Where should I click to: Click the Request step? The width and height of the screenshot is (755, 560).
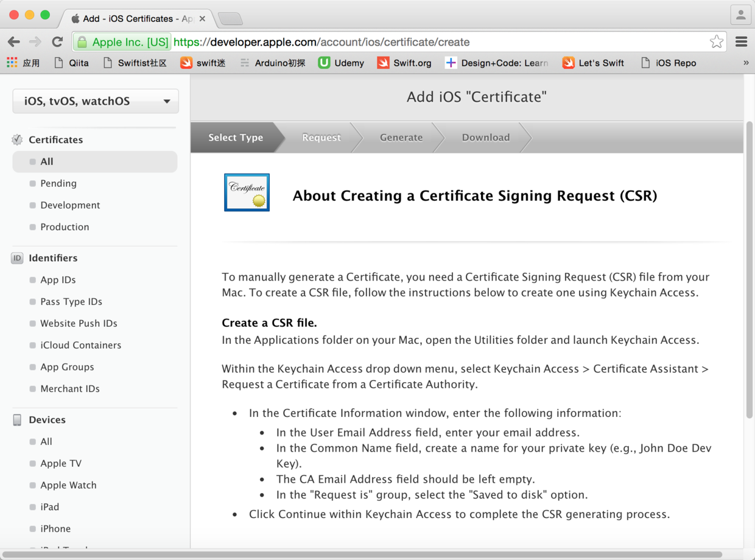(321, 138)
